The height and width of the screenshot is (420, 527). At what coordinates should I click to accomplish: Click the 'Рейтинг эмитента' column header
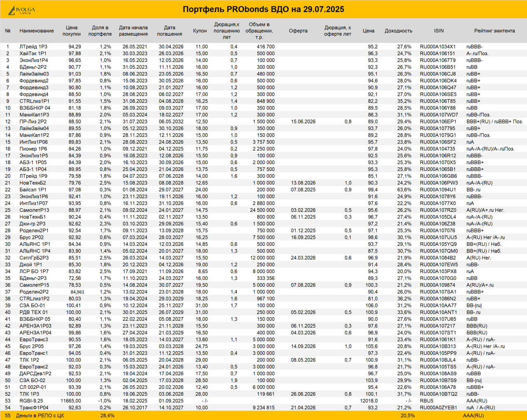pyautogui.click(x=494, y=31)
